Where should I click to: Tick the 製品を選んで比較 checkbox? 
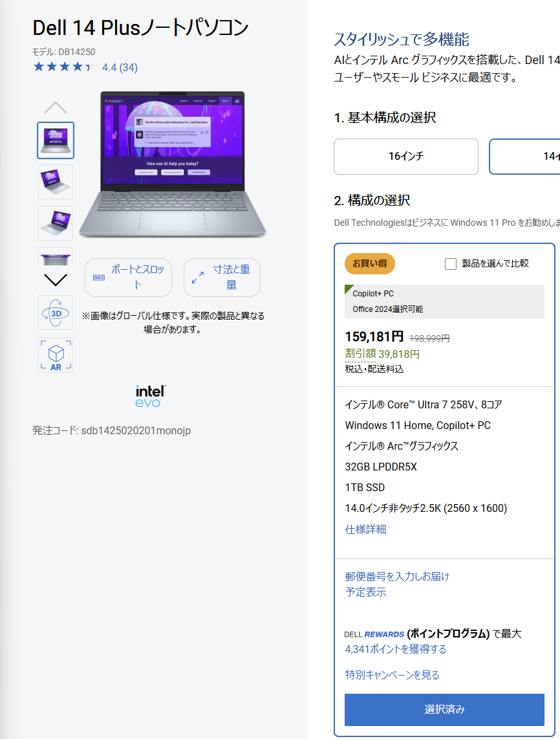point(451,264)
